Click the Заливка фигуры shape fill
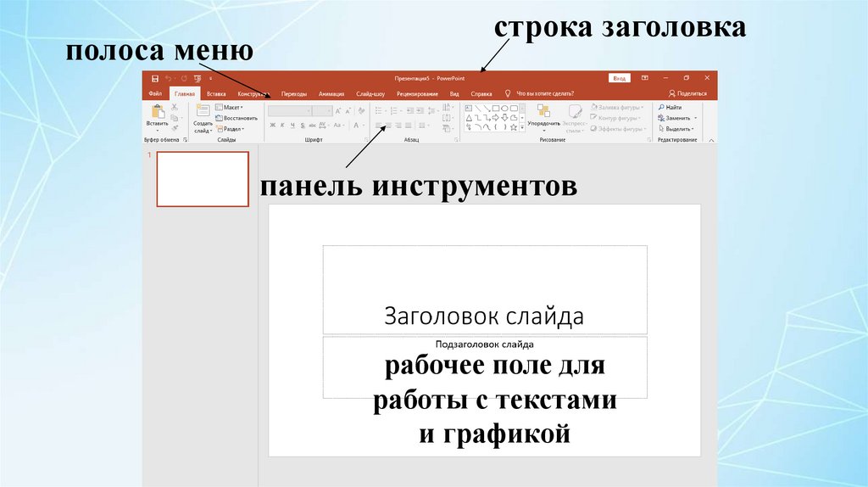 tap(616, 108)
